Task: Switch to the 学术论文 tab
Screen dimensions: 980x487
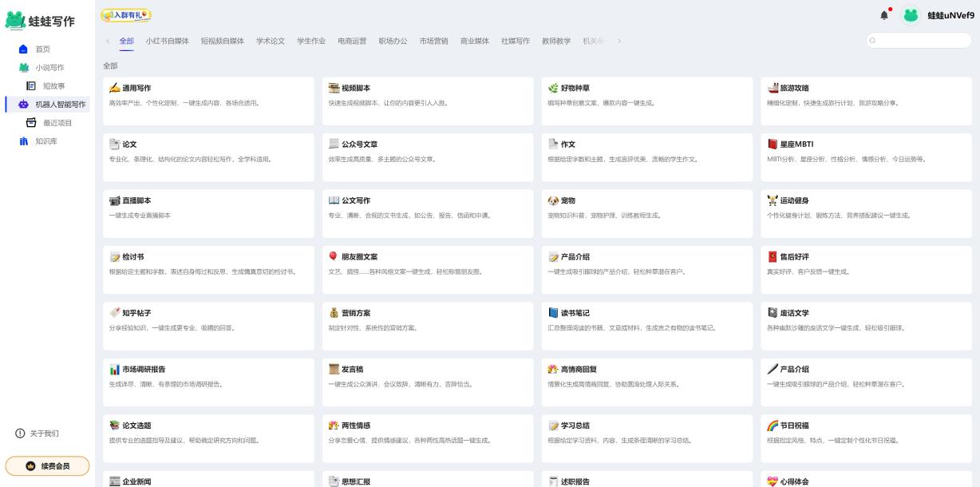Action: (270, 41)
